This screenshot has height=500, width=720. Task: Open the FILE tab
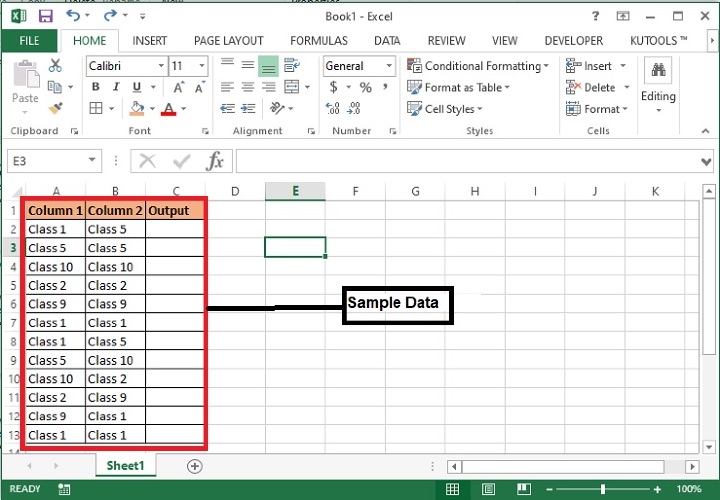click(x=29, y=40)
